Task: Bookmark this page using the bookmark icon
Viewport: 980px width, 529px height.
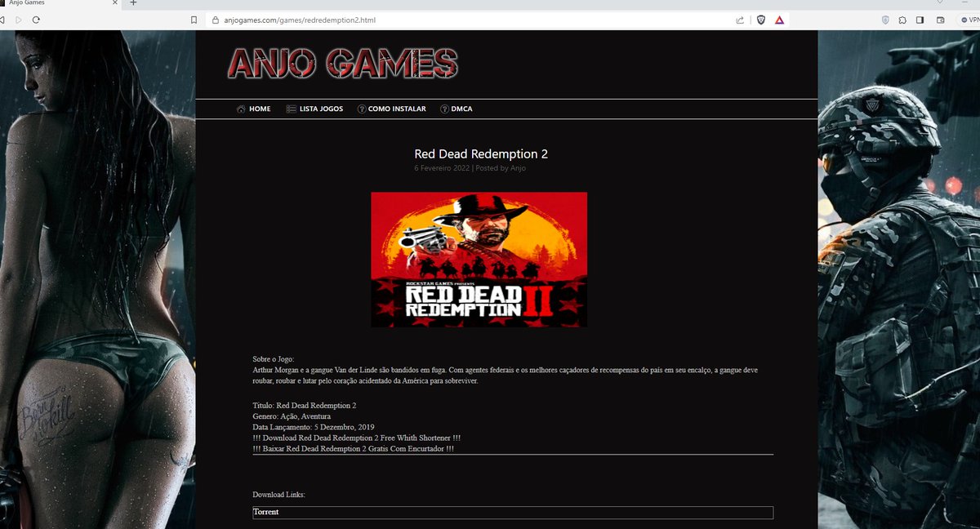Action: 194,20
